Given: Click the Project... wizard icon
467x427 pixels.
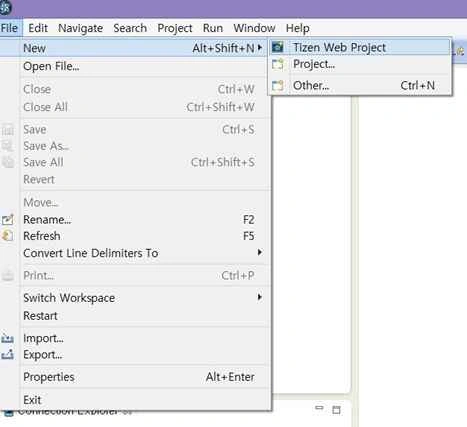Looking at the screenshot, I should pyautogui.click(x=277, y=64).
